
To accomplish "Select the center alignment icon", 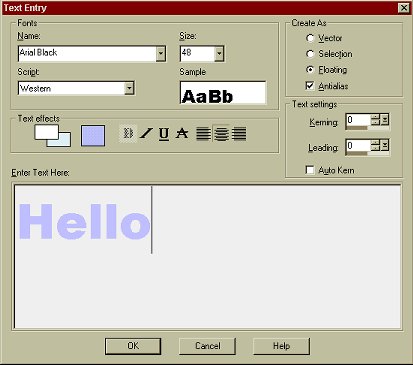I will (221, 133).
